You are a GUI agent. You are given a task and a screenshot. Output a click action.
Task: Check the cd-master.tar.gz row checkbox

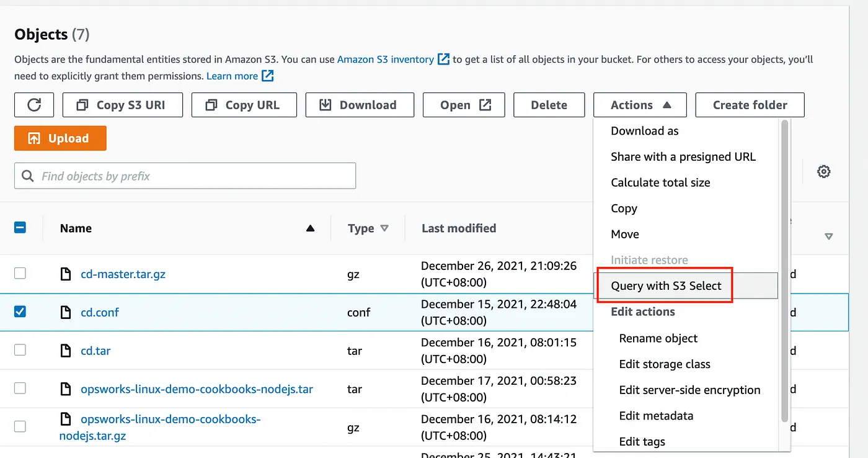tap(20, 273)
